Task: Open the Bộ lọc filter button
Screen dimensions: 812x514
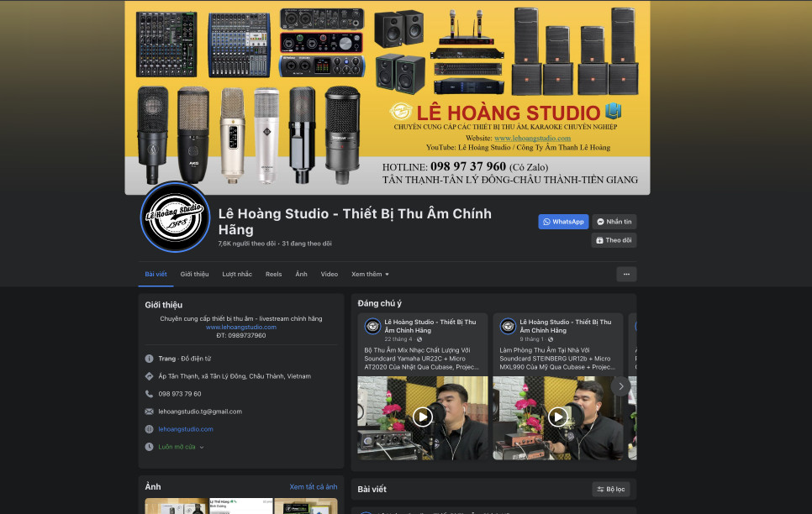Action: click(611, 489)
